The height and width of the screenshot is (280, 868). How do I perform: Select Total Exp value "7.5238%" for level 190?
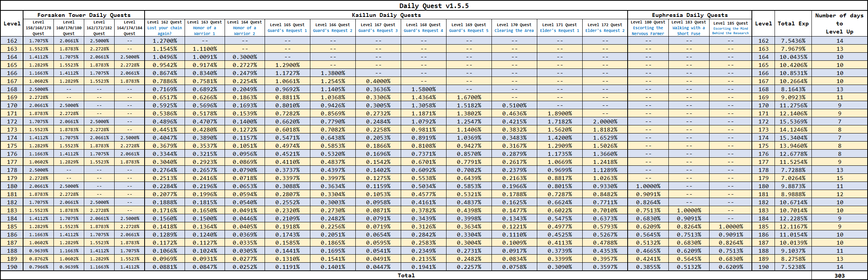pos(793,267)
